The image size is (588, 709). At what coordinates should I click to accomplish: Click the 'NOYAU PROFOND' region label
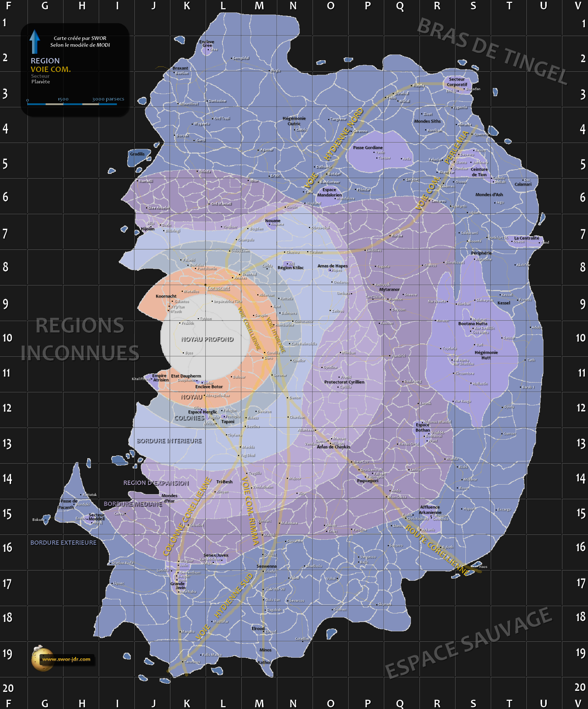coord(207,339)
